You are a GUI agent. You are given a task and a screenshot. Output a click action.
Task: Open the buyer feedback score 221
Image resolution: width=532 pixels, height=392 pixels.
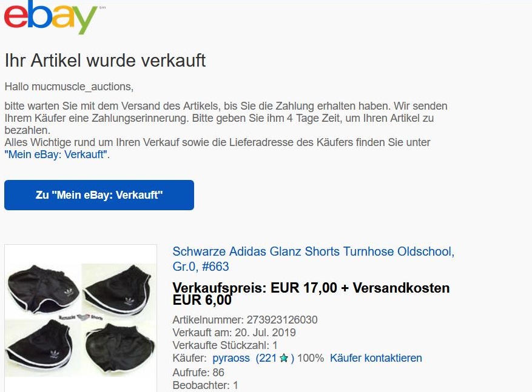tap(266, 358)
